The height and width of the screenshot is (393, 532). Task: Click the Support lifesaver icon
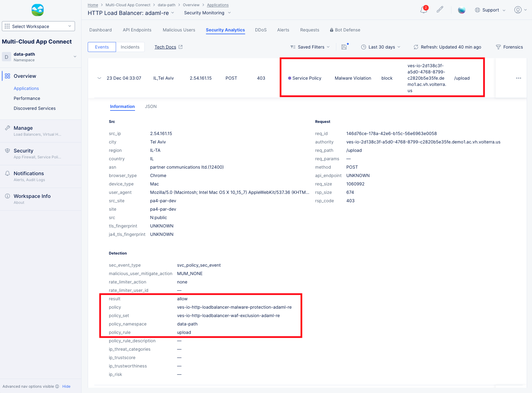tap(477, 10)
